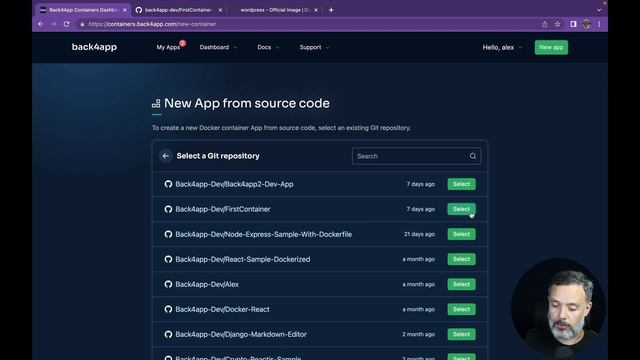Image resolution: width=640 pixels, height=360 pixels.
Task: Click the back4app logo
Action: [94, 47]
